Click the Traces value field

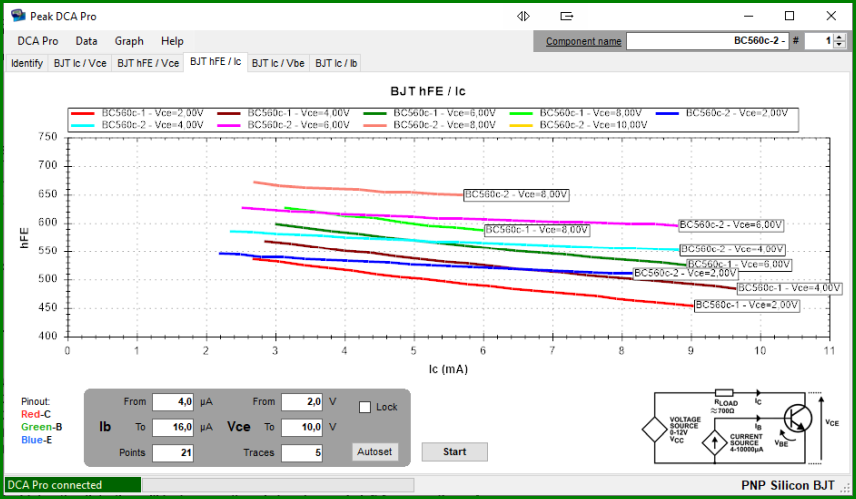click(x=301, y=453)
